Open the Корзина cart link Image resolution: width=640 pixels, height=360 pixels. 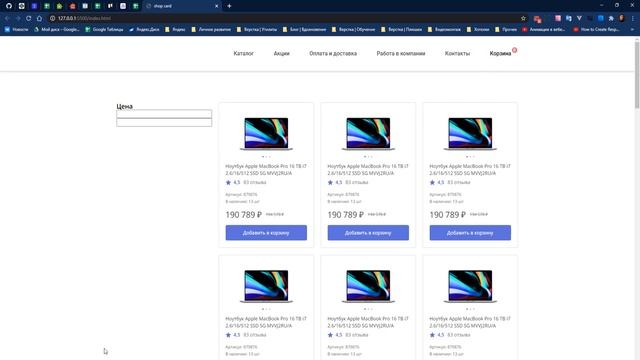[x=500, y=53]
